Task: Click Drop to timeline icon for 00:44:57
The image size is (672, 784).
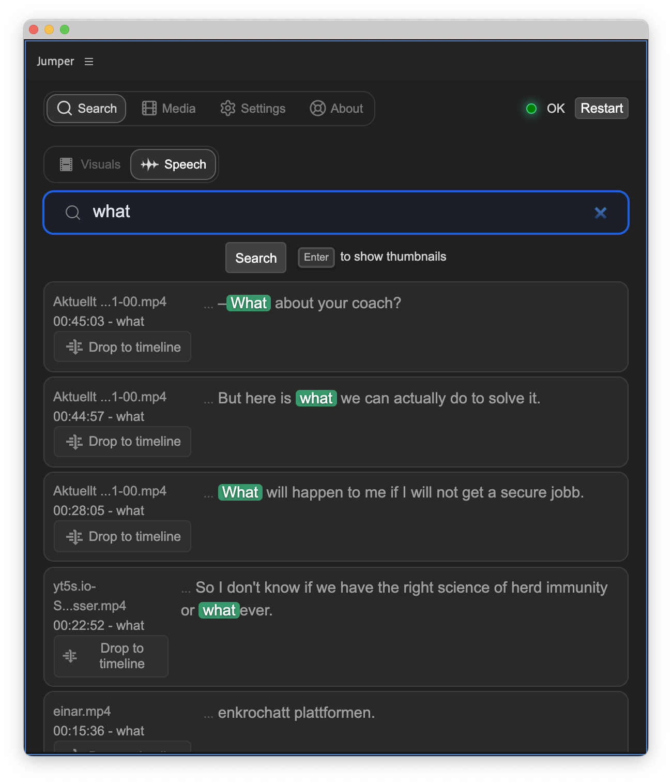Action: (74, 442)
